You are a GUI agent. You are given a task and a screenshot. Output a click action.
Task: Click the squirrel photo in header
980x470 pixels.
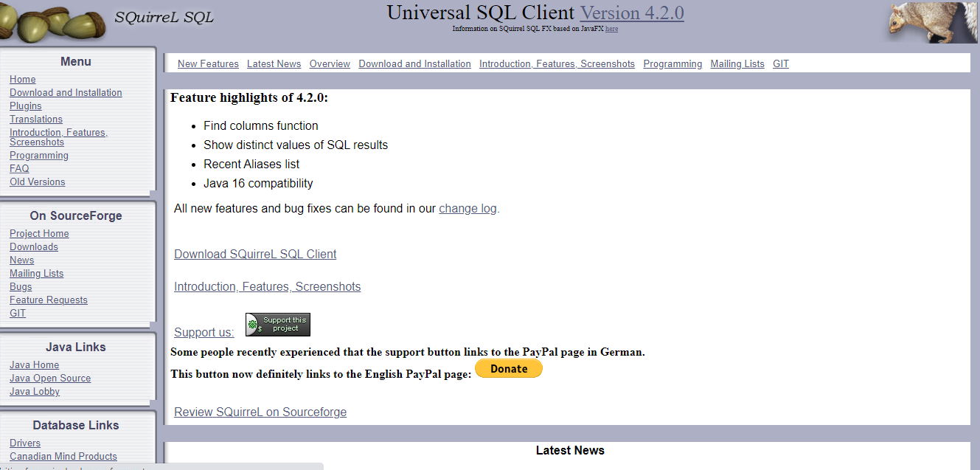932,22
